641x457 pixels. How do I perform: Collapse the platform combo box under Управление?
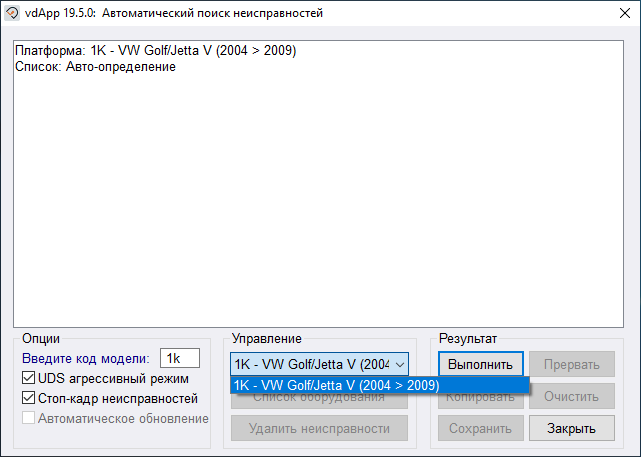[x=400, y=364]
